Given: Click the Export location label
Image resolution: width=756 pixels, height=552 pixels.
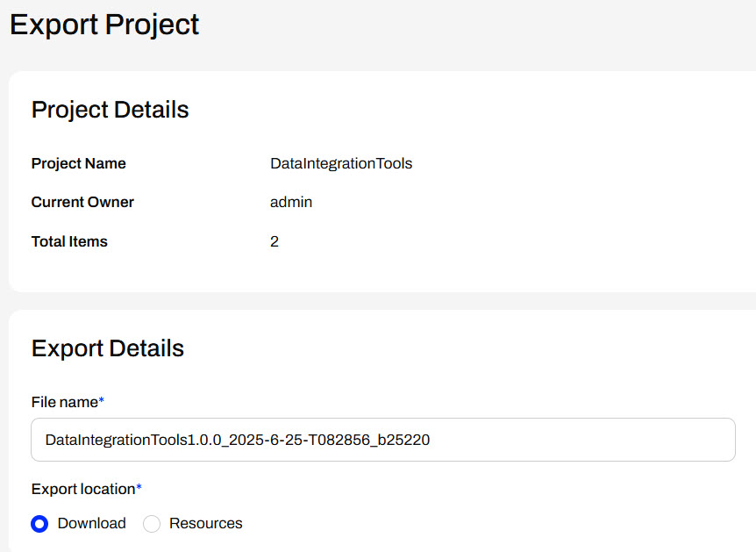Looking at the screenshot, I should click(x=83, y=489).
